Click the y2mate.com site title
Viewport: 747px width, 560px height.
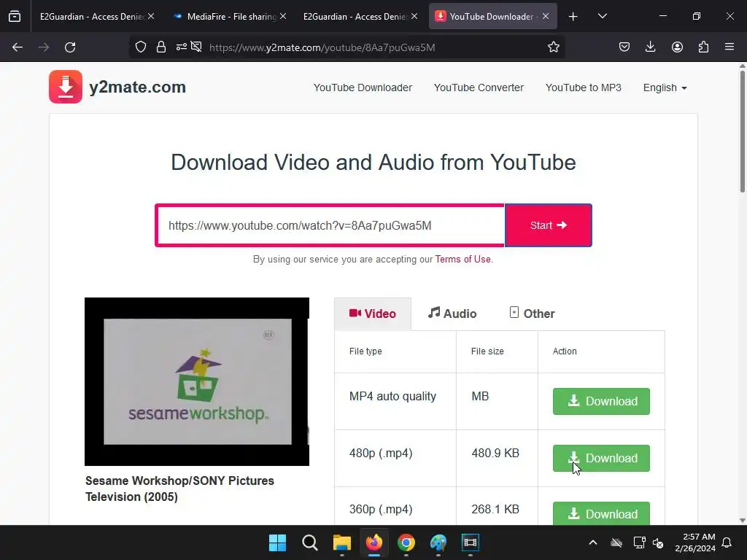coord(138,87)
